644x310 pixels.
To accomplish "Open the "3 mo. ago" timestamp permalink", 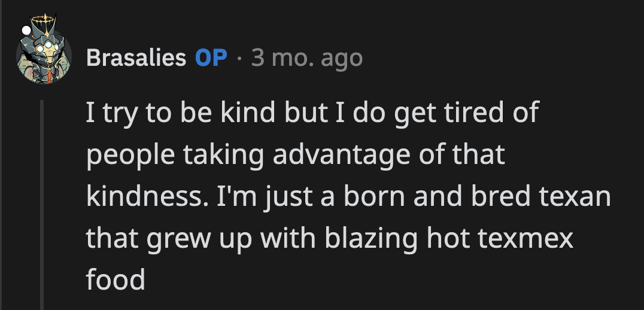I will 307,58.
